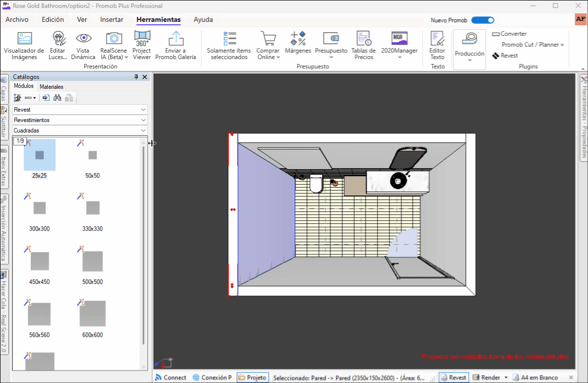The image size is (588, 383).
Task: Click the Connect status bar icon
Action: tap(171, 378)
